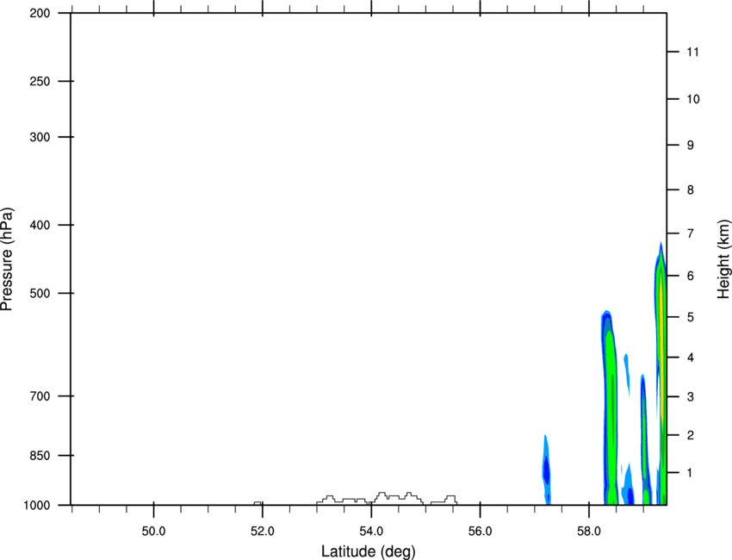Click the 1000 pressure tick label
This screenshot has width=732, height=560.
36,505
